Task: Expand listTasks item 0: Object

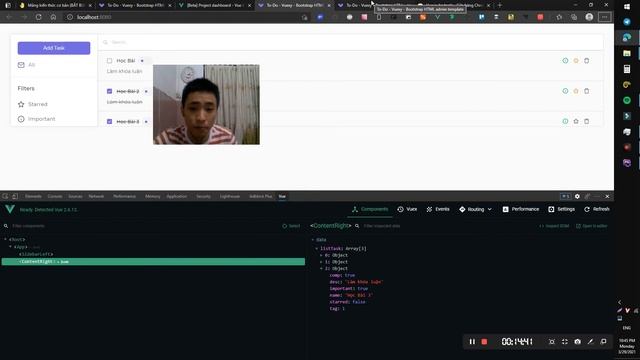Action: (x=321, y=255)
